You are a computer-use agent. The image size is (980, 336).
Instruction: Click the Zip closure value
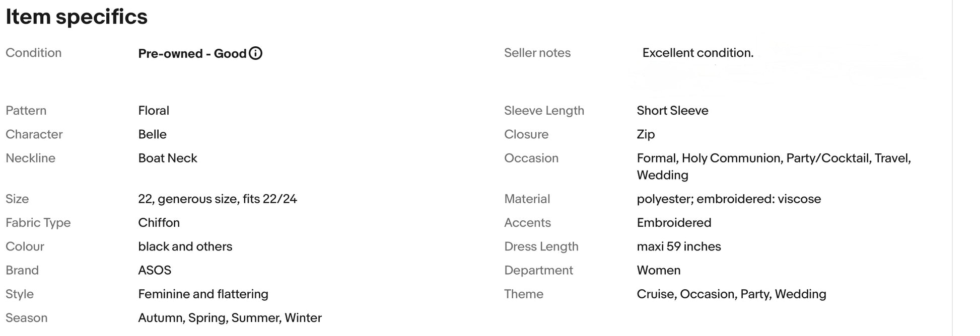point(646,134)
